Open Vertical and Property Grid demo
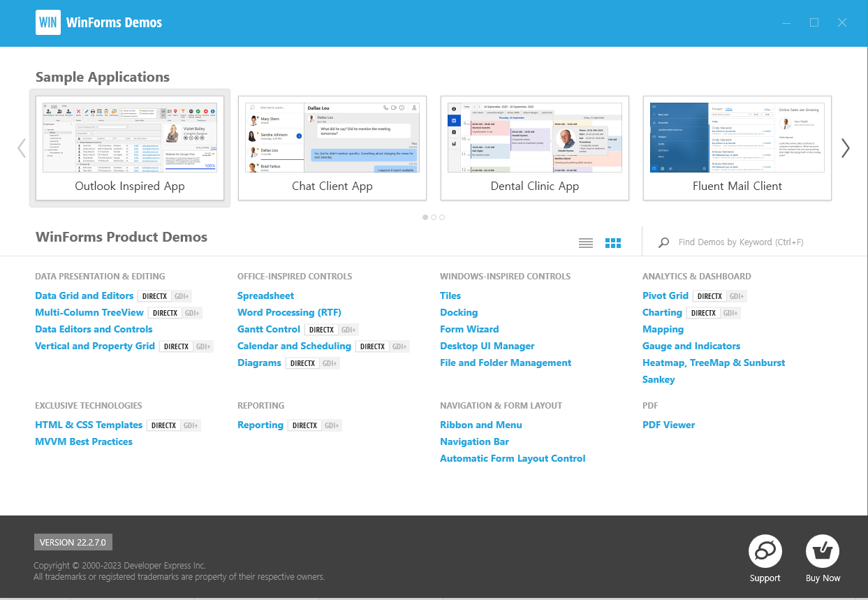The height and width of the screenshot is (600, 868). click(95, 346)
